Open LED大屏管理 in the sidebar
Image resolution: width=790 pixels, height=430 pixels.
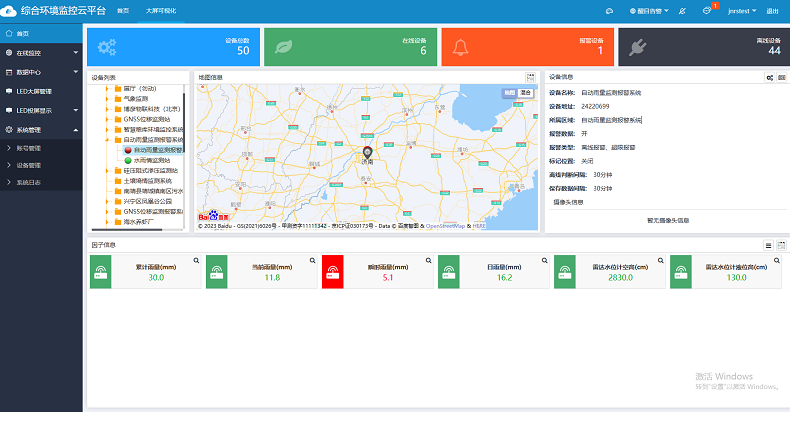point(41,91)
